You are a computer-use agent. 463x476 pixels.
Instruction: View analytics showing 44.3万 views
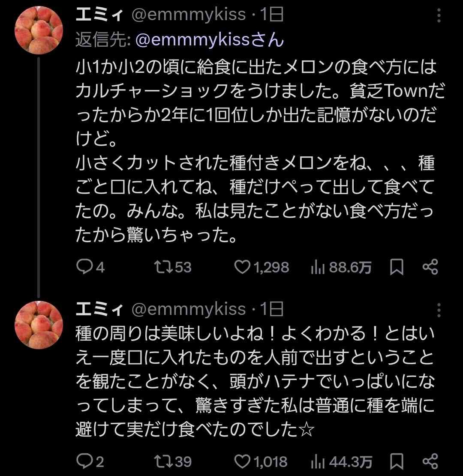(317, 462)
